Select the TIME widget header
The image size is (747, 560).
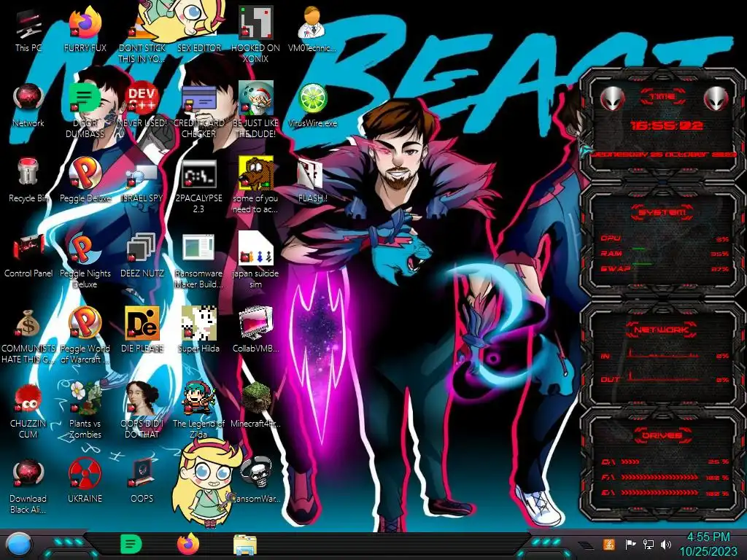[662, 97]
